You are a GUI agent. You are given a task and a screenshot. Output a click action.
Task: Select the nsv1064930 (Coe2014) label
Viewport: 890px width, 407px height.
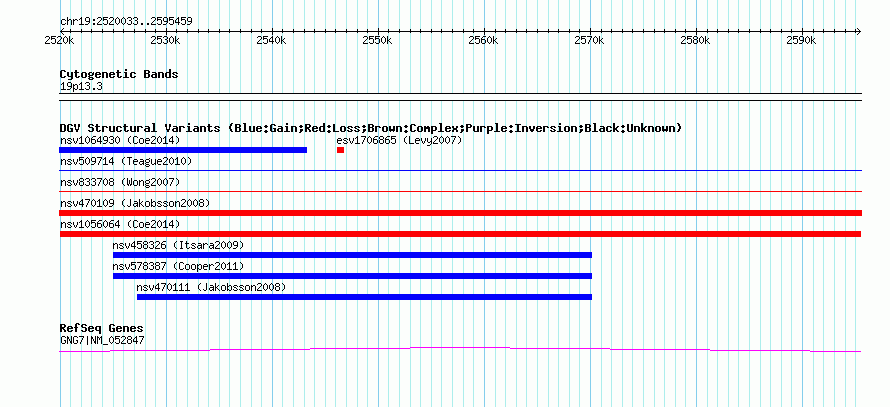coord(120,140)
